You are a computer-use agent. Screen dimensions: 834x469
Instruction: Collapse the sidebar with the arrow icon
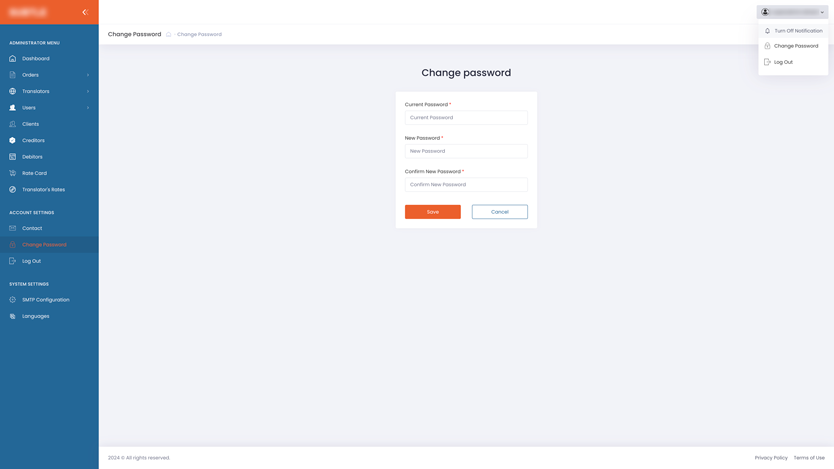click(x=85, y=12)
